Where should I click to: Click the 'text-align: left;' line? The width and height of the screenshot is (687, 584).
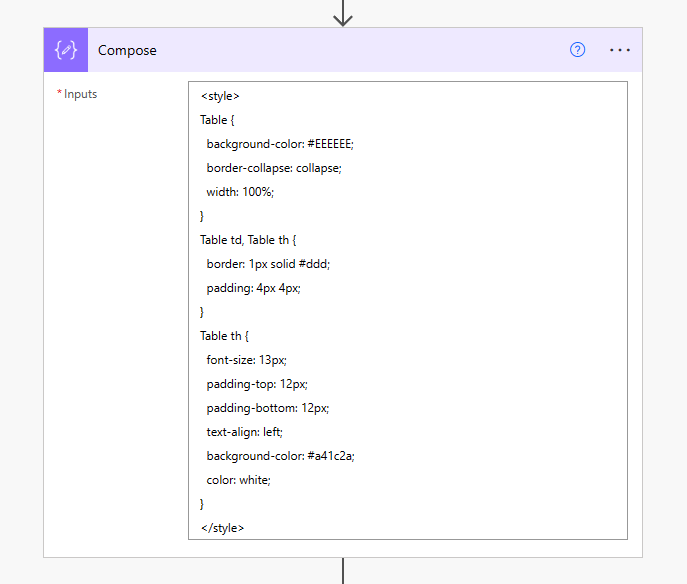point(245,432)
